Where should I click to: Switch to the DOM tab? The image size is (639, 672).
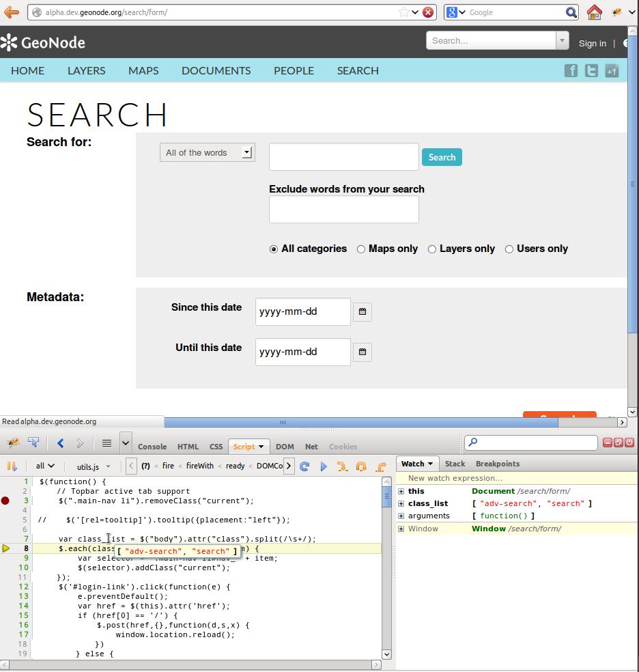tap(285, 447)
